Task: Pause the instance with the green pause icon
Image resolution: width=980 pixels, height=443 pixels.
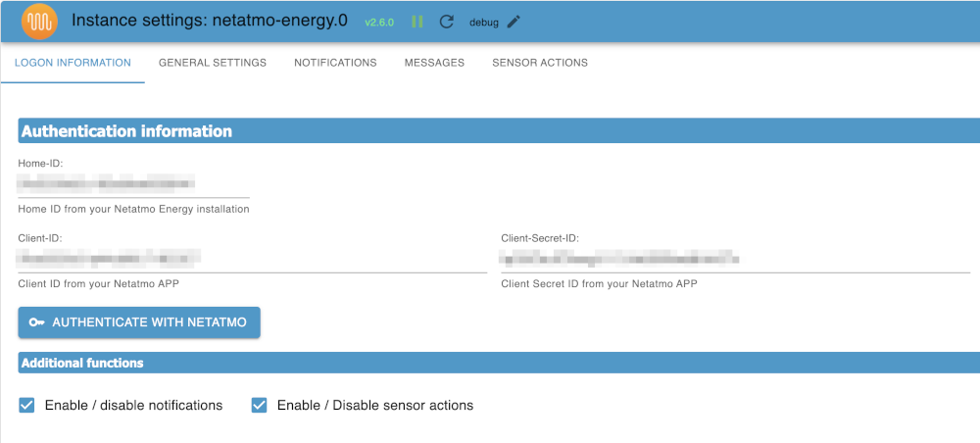Action: click(417, 22)
